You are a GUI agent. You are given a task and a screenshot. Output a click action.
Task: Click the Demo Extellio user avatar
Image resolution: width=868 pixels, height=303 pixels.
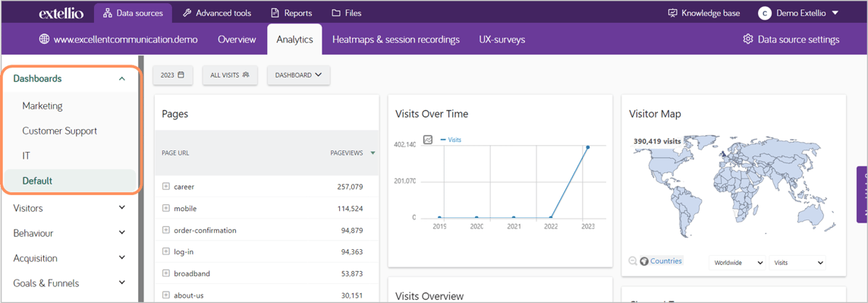click(x=765, y=14)
